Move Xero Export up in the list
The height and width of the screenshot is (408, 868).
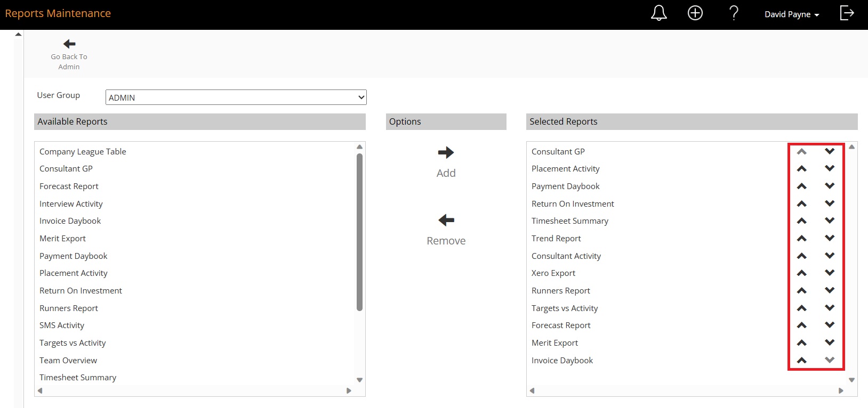tap(801, 273)
